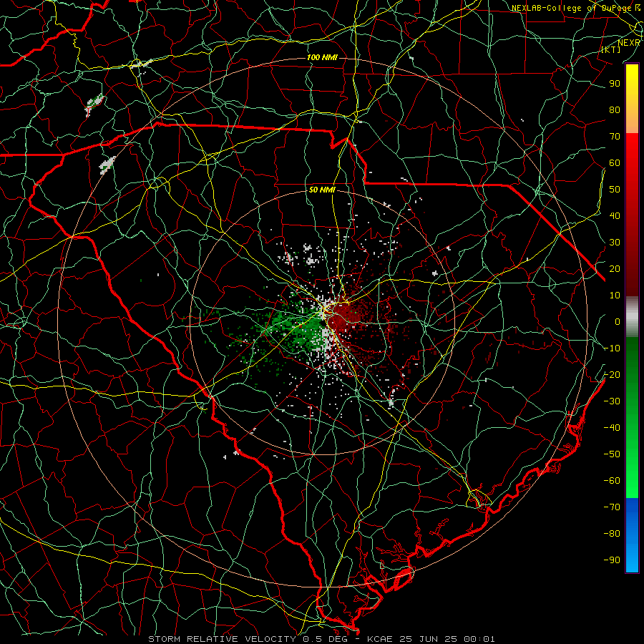The image size is (644, 644).
Task: Click the 20 value on velocity scale
Action: coord(615,269)
